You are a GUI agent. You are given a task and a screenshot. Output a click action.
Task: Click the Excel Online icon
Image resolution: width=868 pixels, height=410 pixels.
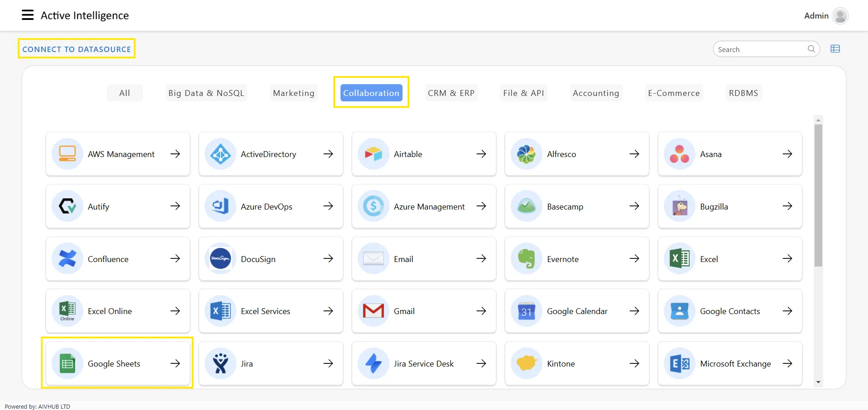(x=67, y=311)
